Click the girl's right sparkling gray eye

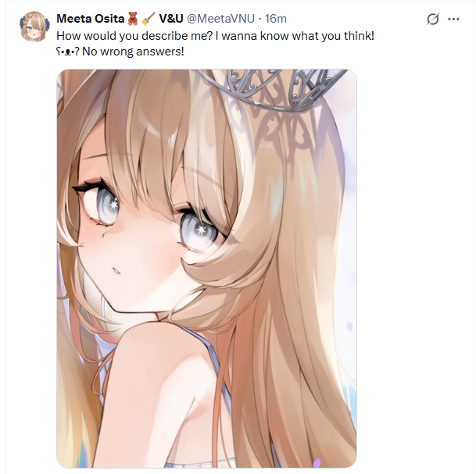coord(199,230)
